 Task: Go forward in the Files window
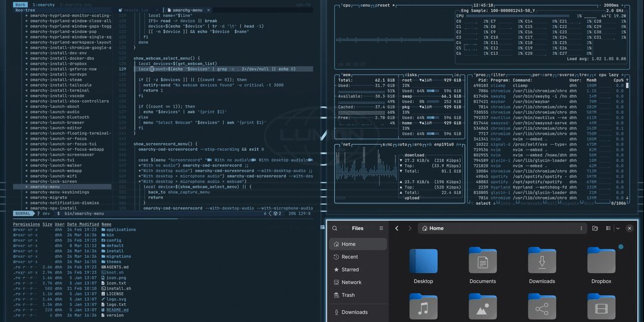point(410,228)
